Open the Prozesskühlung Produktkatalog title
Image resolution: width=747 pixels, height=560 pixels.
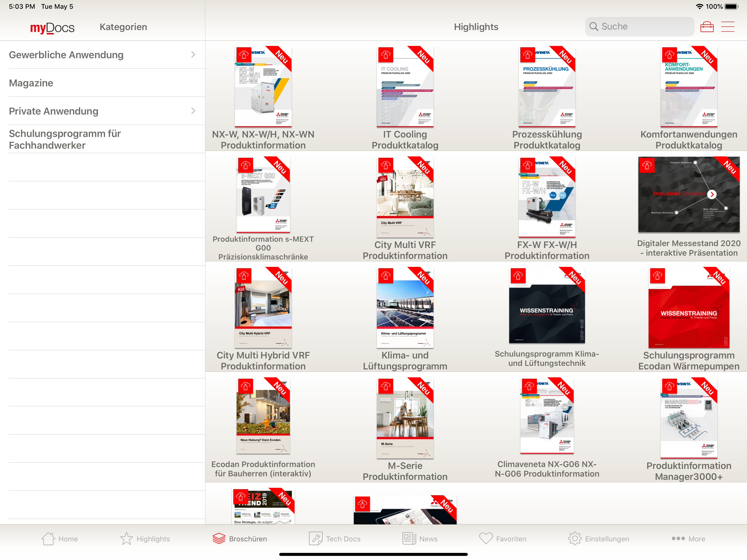(x=547, y=140)
